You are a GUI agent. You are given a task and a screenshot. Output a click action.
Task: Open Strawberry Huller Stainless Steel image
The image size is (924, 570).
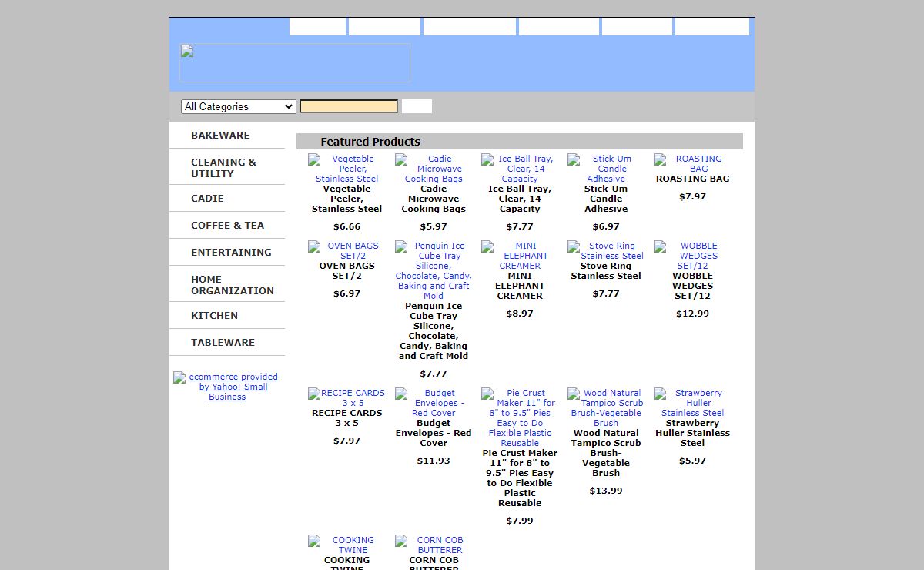click(x=692, y=403)
